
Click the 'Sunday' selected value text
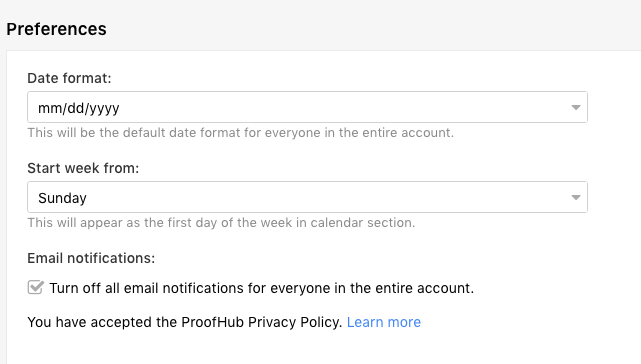62,198
